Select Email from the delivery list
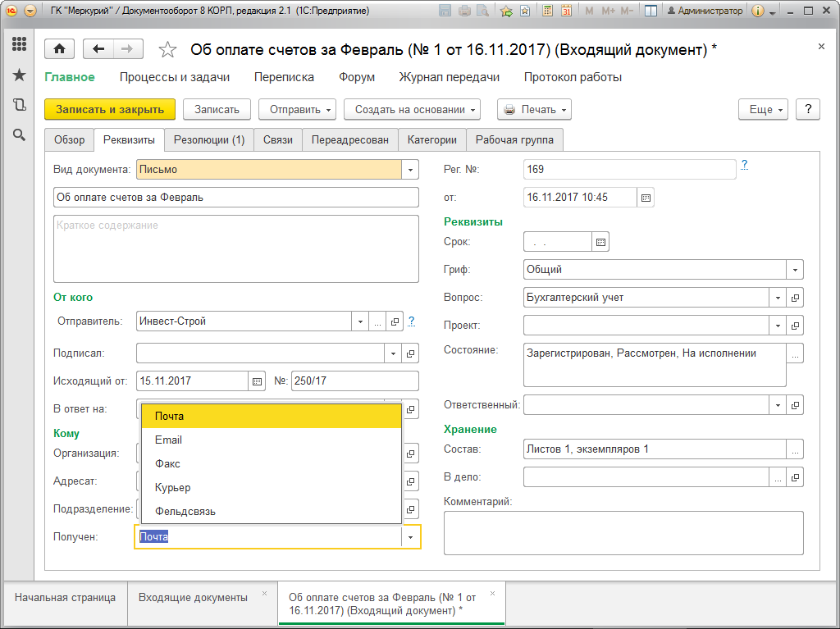This screenshot has height=629, width=840. point(271,440)
